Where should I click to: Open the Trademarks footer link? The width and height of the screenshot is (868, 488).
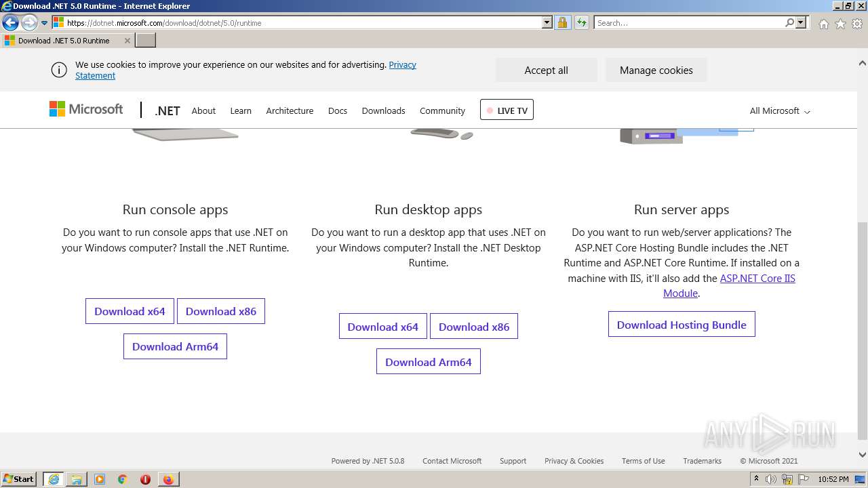pyautogui.click(x=702, y=461)
